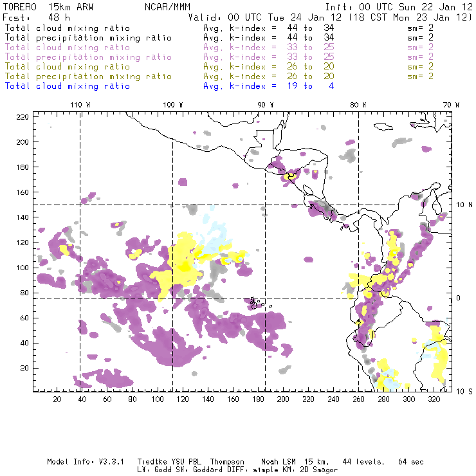Click the "110 W" longitude label
Image resolution: width=476 pixels, height=476 pixels.
80,105
